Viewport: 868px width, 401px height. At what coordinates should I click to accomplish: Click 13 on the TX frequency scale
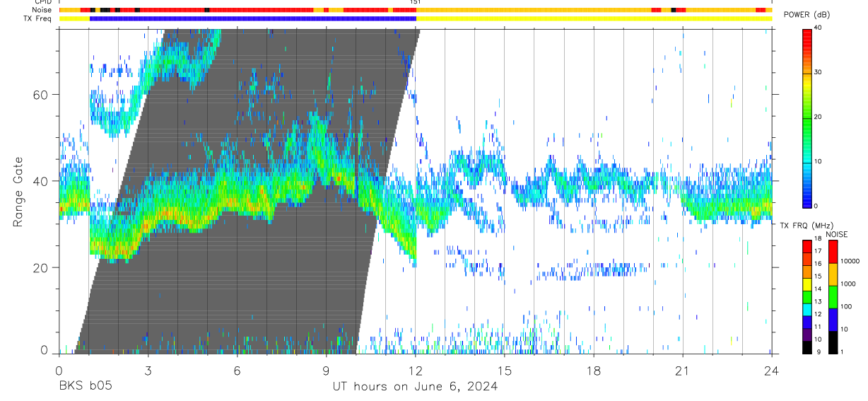pos(819,302)
